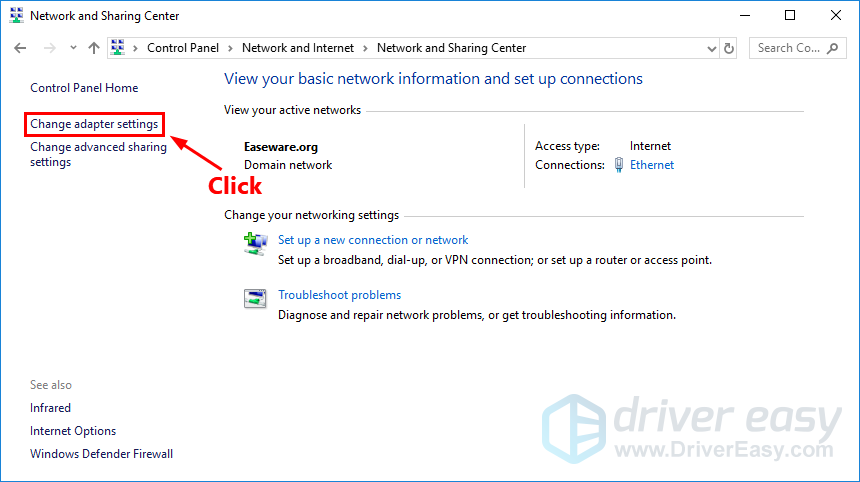Open the Recent locations dropdown arrow

[73, 48]
